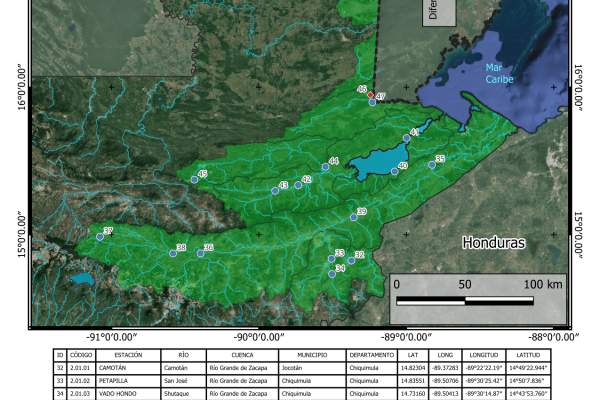The width and height of the screenshot is (600, 400).
Task: Select station marker 39 blue dot
Action: (x=353, y=216)
